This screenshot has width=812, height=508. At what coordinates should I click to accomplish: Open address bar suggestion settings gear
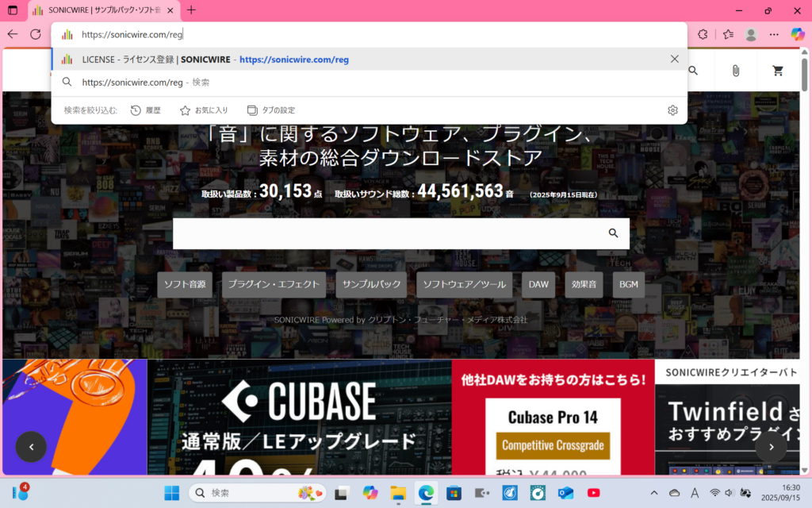pyautogui.click(x=672, y=110)
